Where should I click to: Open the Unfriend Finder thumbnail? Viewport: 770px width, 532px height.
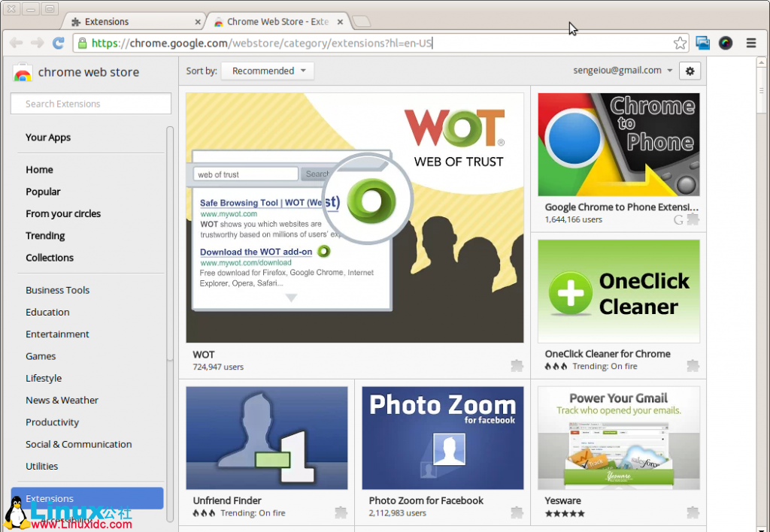[267, 438]
